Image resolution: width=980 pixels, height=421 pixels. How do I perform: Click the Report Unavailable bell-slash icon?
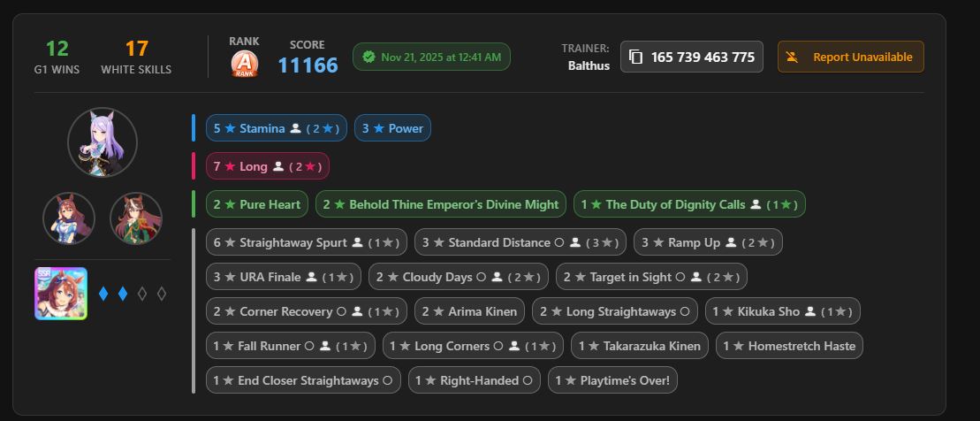click(x=792, y=57)
